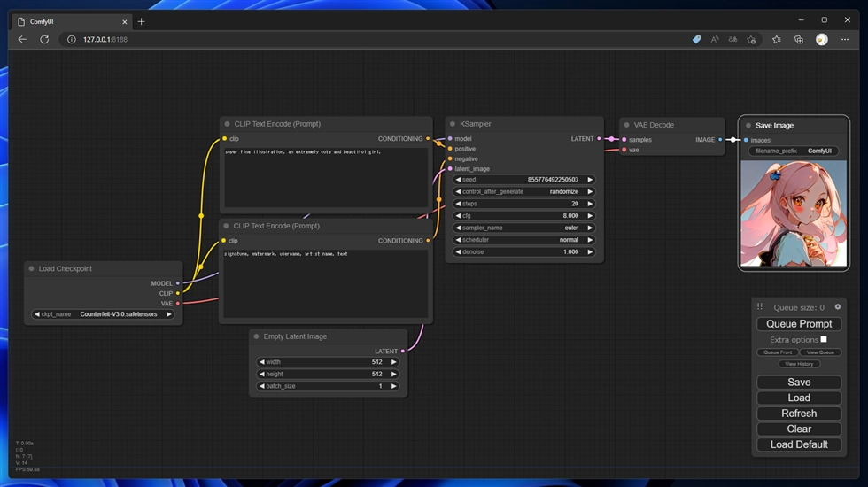
Task: Open ComfyUI settings gear in queue panel
Action: coord(838,307)
